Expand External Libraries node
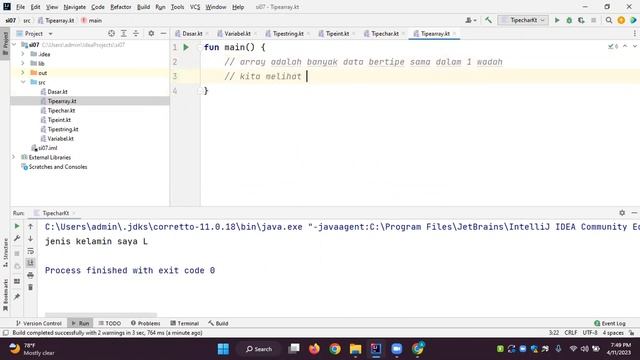 (x=13, y=157)
